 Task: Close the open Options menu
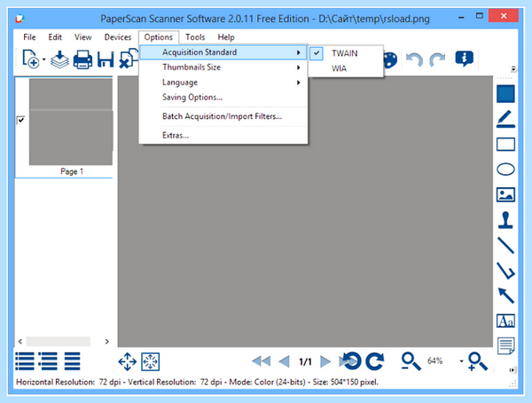[159, 37]
